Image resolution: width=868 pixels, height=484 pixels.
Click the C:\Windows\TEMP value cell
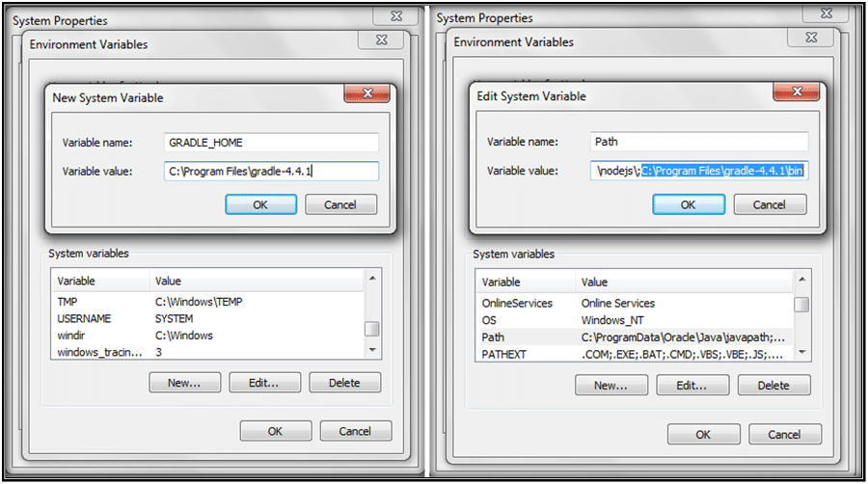click(199, 302)
